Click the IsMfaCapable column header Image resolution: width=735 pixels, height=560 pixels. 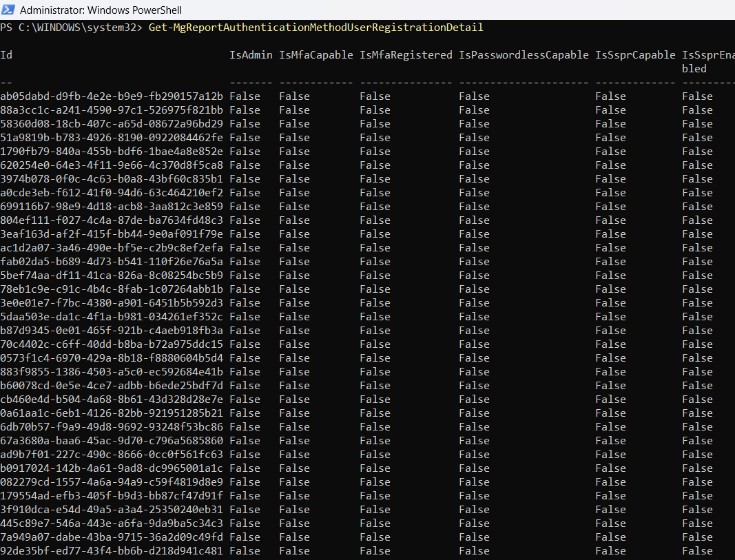(x=315, y=55)
